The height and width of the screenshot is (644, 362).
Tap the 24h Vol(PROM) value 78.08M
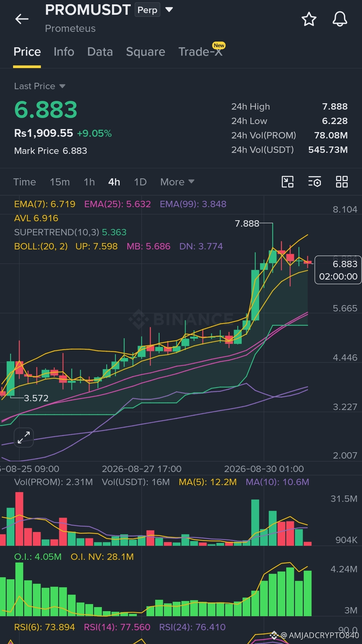(331, 135)
